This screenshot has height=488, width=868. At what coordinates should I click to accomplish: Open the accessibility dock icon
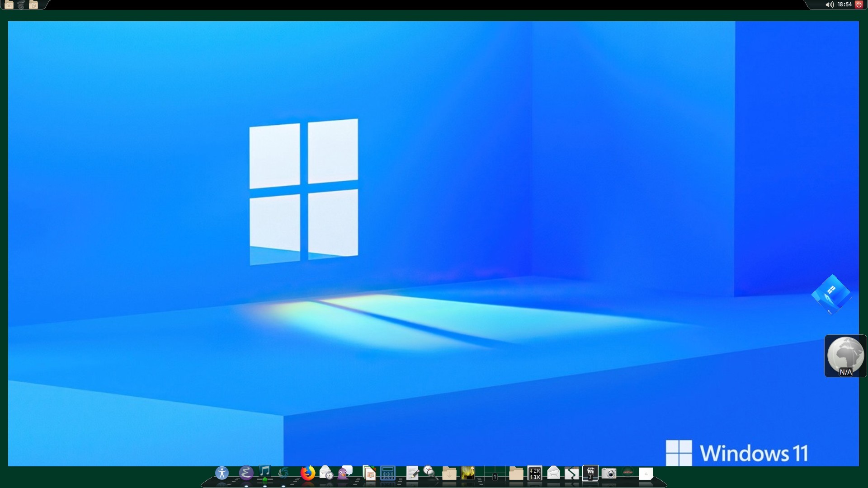click(222, 473)
